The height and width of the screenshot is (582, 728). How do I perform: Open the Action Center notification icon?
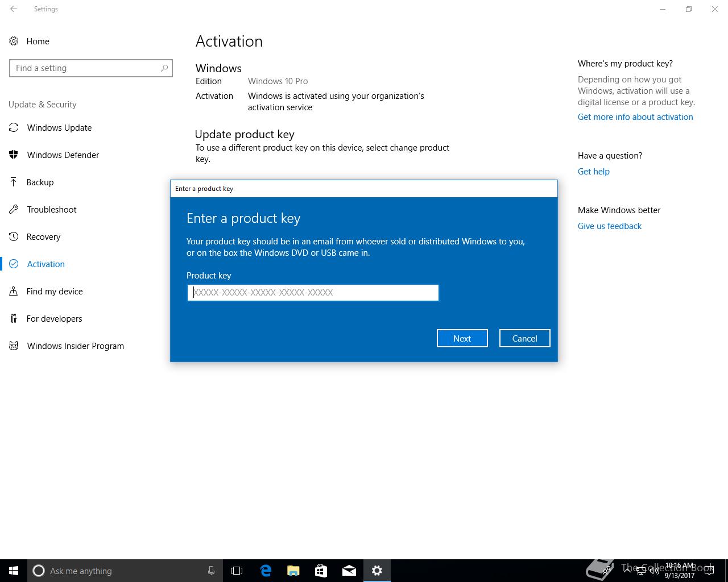point(709,571)
